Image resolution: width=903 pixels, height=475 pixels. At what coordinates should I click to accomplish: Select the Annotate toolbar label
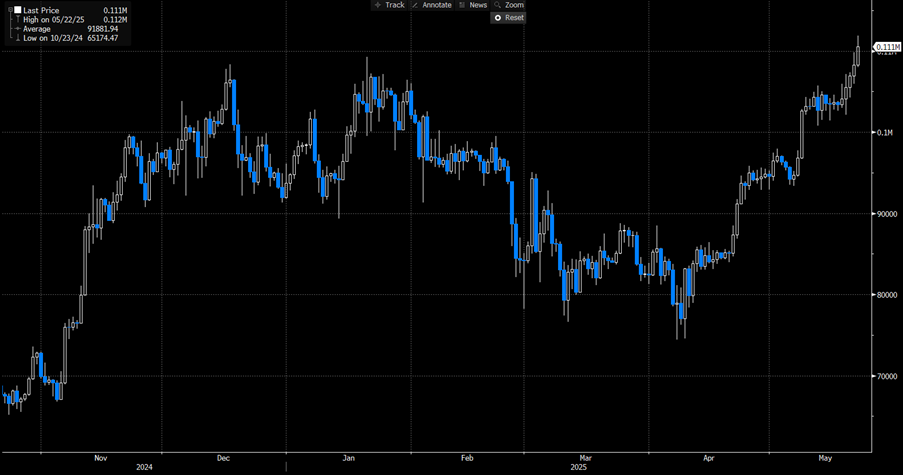point(436,5)
